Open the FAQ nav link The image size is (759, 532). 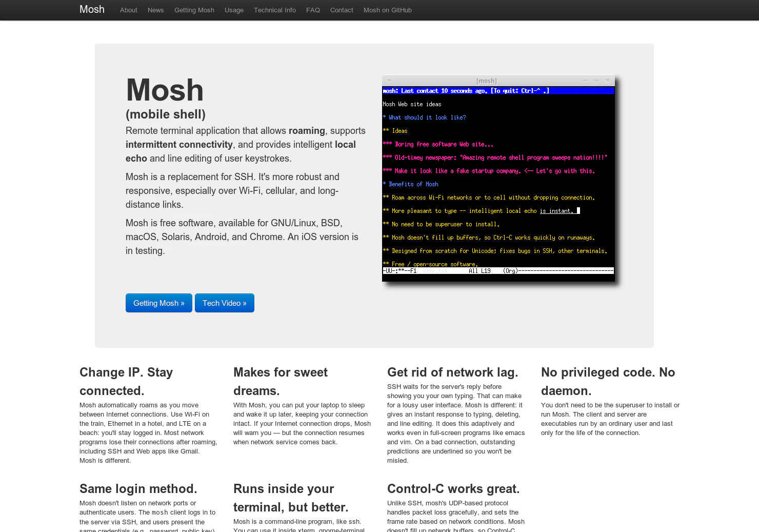[313, 10]
